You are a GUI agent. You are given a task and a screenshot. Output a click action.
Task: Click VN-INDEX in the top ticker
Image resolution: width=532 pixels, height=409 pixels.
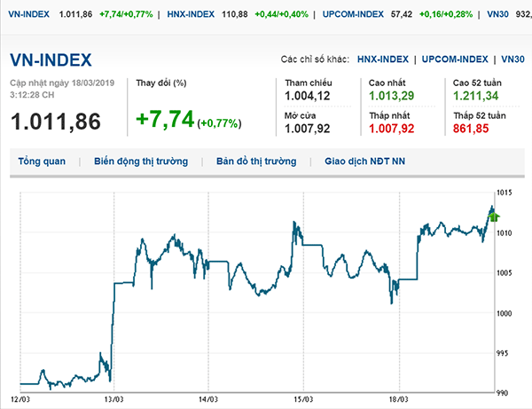[x=29, y=14]
